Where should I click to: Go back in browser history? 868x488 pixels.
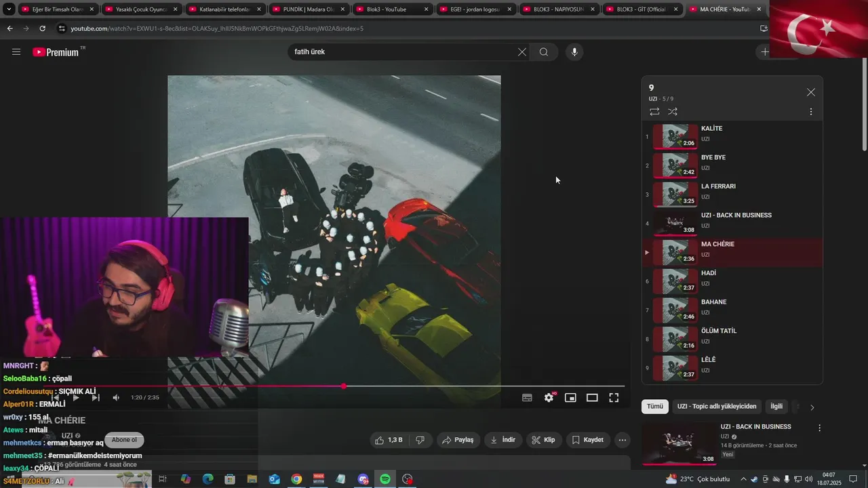(9, 28)
